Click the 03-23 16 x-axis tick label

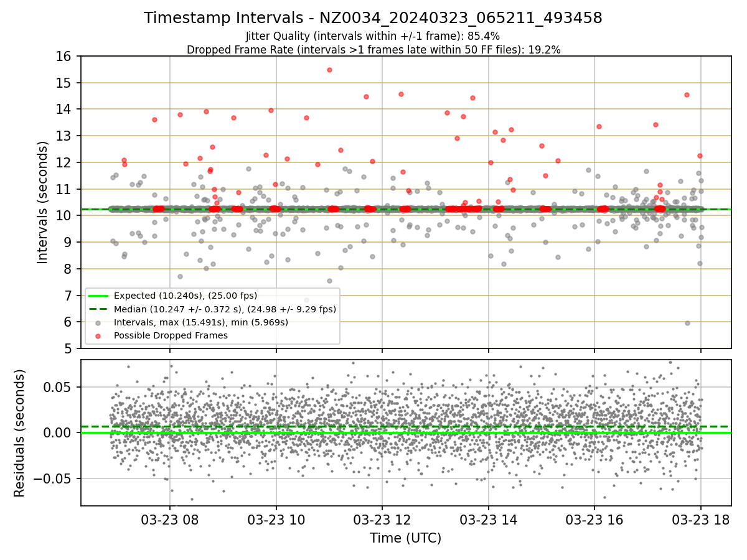tap(594, 519)
